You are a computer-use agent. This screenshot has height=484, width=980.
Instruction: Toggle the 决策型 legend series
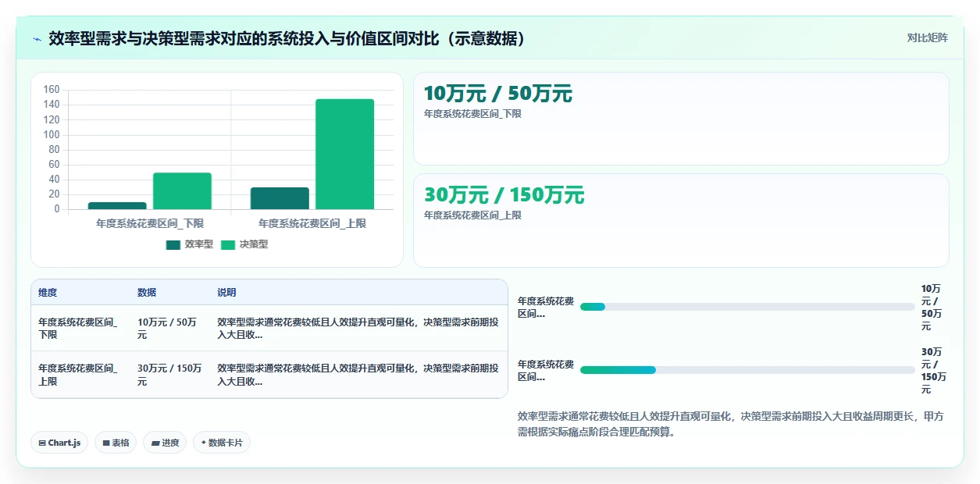coord(244,244)
